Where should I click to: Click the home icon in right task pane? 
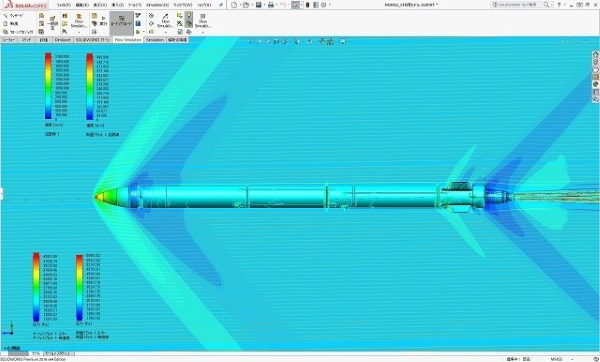595,54
